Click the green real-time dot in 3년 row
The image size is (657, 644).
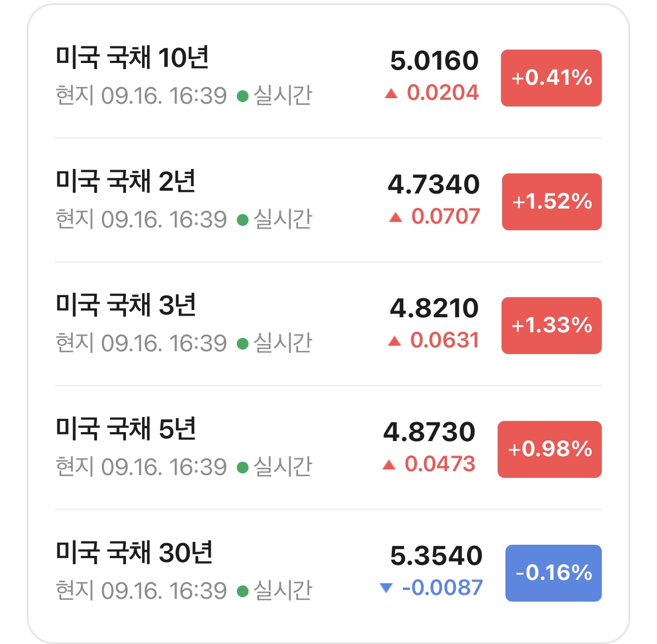point(242,344)
